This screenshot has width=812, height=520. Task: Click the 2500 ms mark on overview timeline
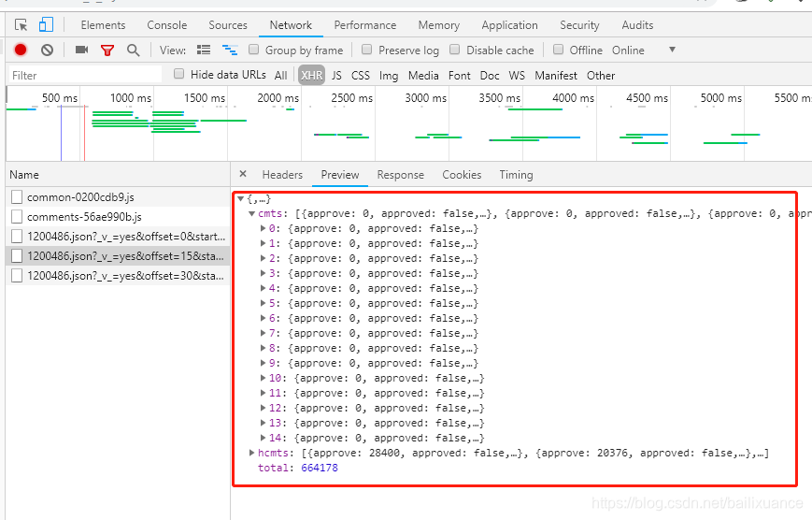coord(351,98)
